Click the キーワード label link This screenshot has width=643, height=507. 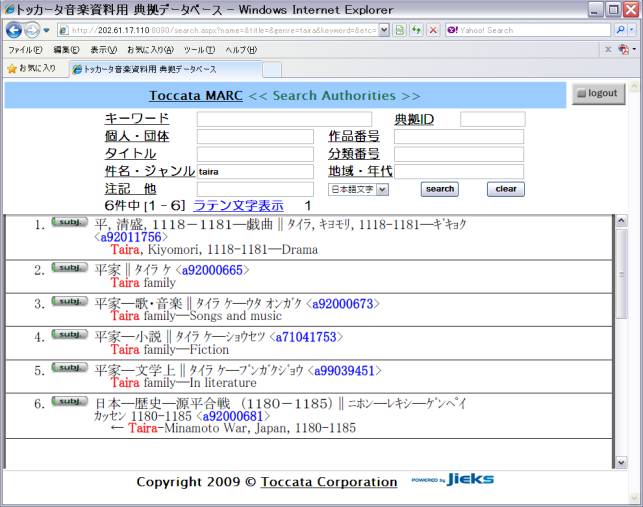(x=137, y=119)
